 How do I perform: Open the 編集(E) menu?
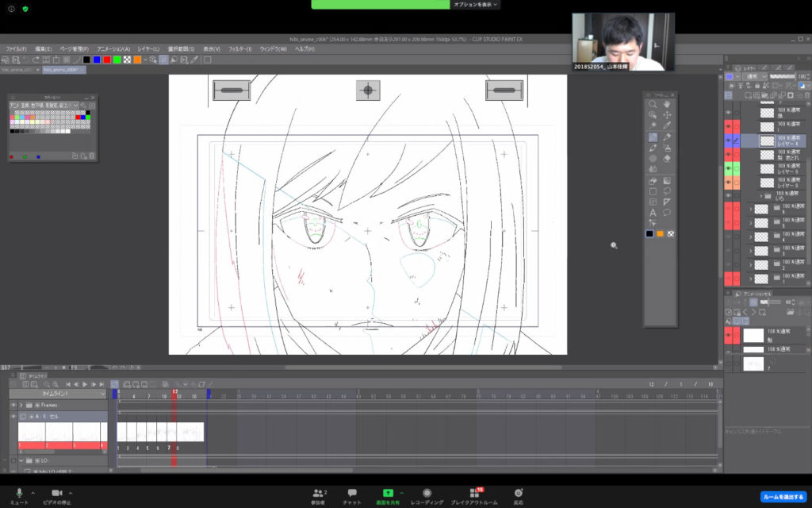point(44,48)
